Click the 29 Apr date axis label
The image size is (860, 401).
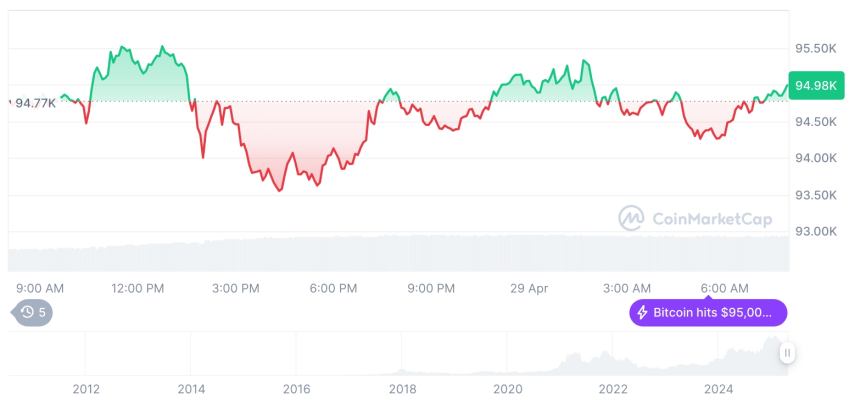click(529, 288)
